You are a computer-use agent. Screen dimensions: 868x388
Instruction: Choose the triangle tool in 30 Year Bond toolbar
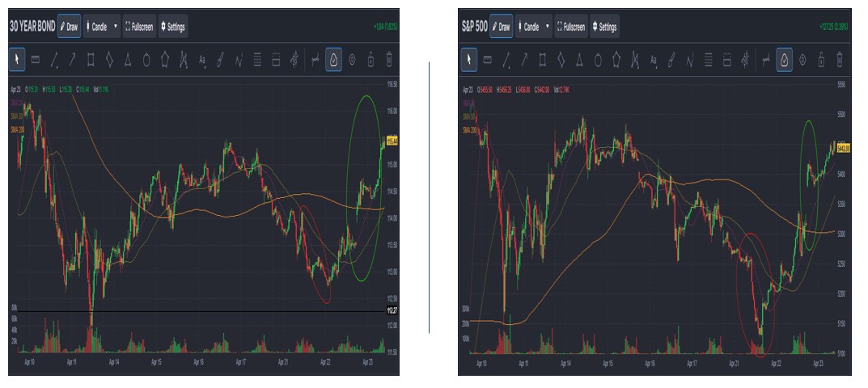tap(128, 60)
